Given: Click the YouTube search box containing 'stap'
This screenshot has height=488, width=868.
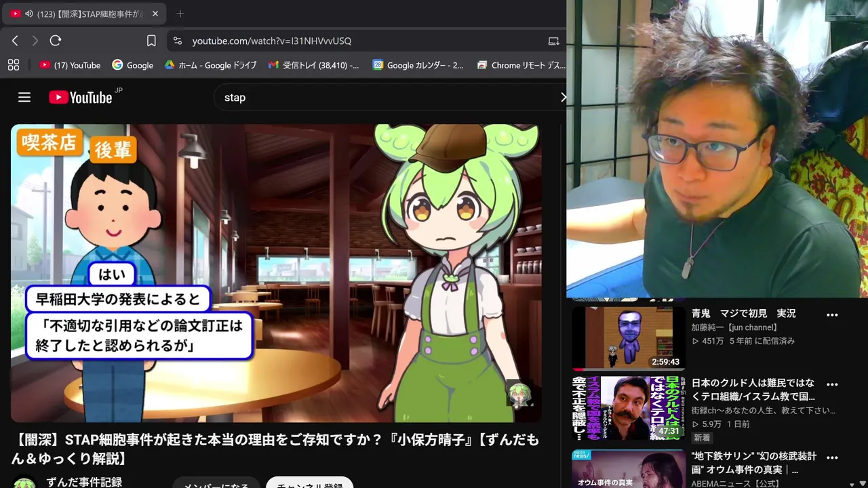Looking at the screenshot, I should click(390, 98).
